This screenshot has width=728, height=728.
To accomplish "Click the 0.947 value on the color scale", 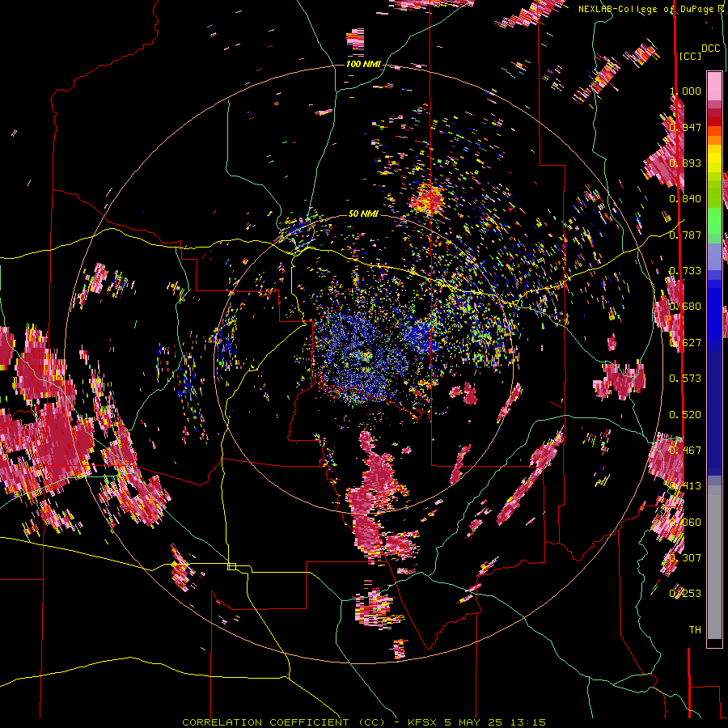I will [x=685, y=127].
